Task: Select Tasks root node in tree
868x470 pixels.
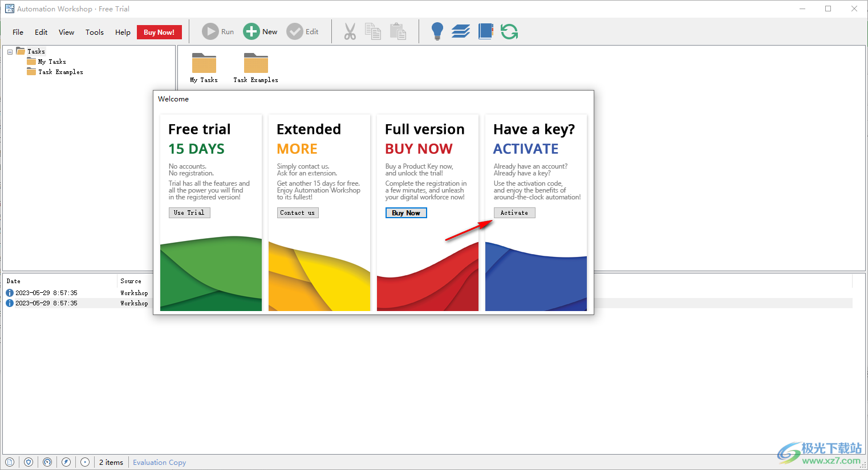Action: pos(36,51)
